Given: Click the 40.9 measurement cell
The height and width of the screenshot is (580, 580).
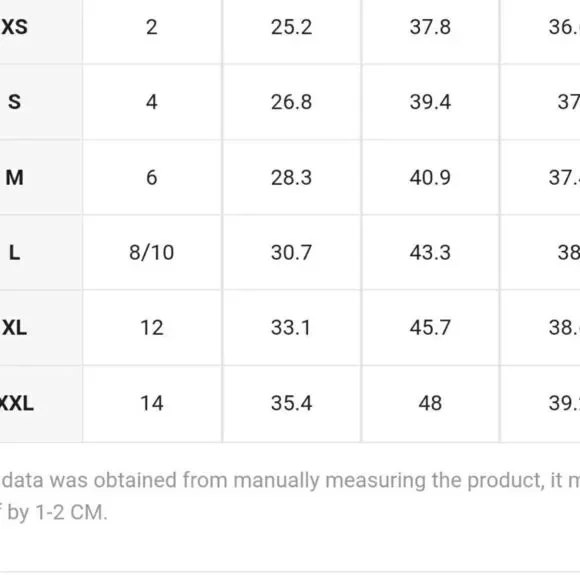Looking at the screenshot, I should (x=430, y=177).
